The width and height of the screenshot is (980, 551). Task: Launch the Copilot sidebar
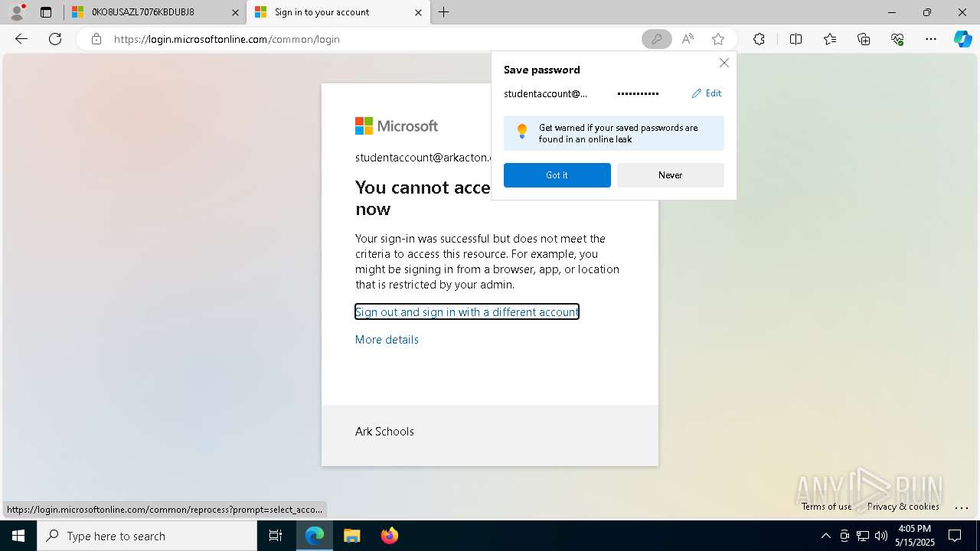pos(962,39)
